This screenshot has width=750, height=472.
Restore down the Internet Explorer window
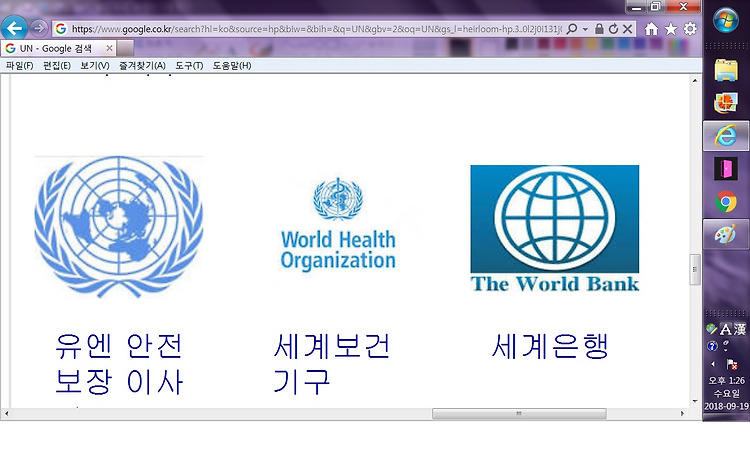(656, 7)
